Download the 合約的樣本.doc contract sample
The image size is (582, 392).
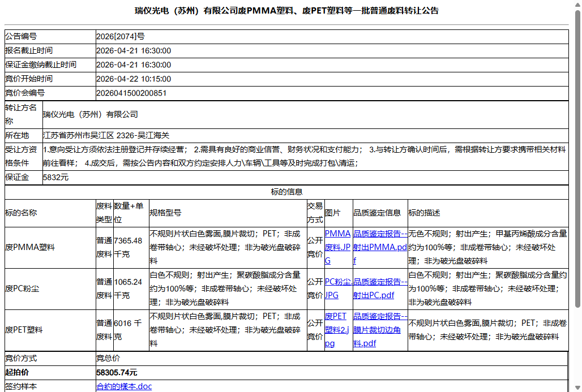coord(124,386)
